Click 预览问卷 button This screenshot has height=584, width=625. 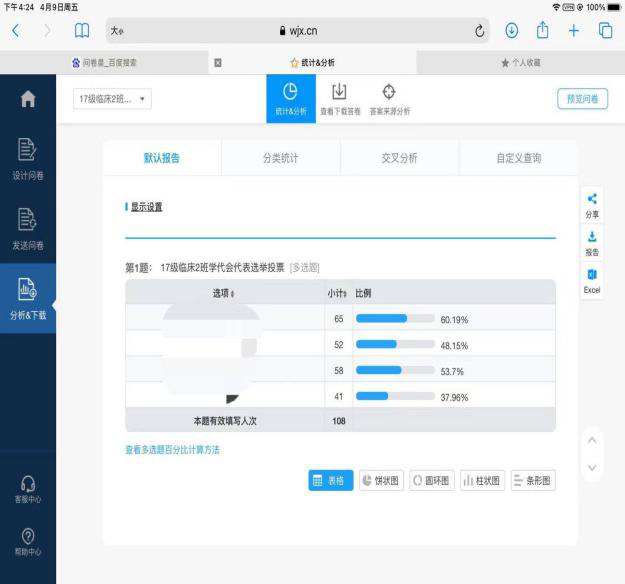(x=582, y=99)
